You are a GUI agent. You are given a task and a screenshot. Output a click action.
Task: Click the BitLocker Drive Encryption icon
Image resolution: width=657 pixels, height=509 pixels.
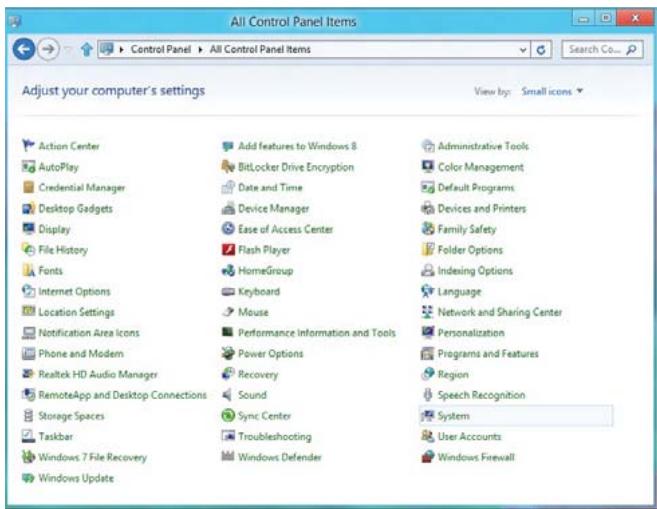[228, 166]
